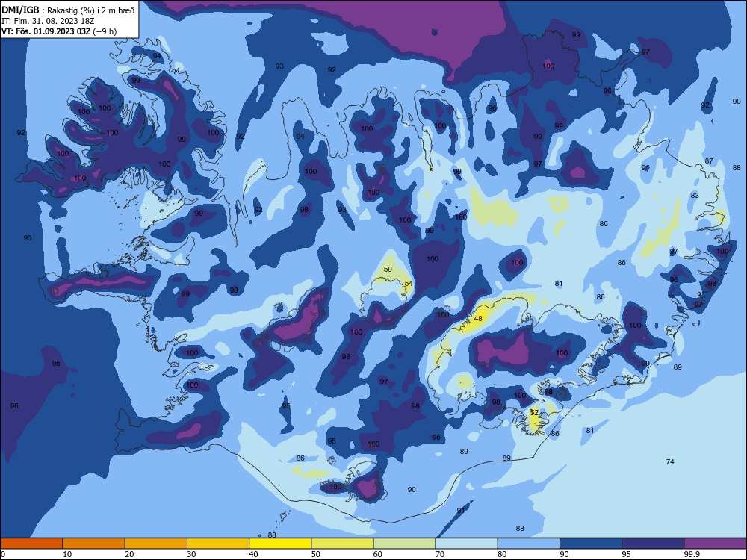Click the '50' label on the legend scale
Screen dimensions: 747x560
point(315,554)
